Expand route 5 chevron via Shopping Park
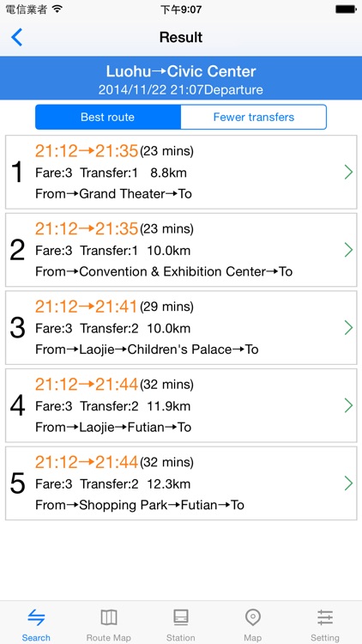This screenshot has width=362, height=644. pos(348,483)
